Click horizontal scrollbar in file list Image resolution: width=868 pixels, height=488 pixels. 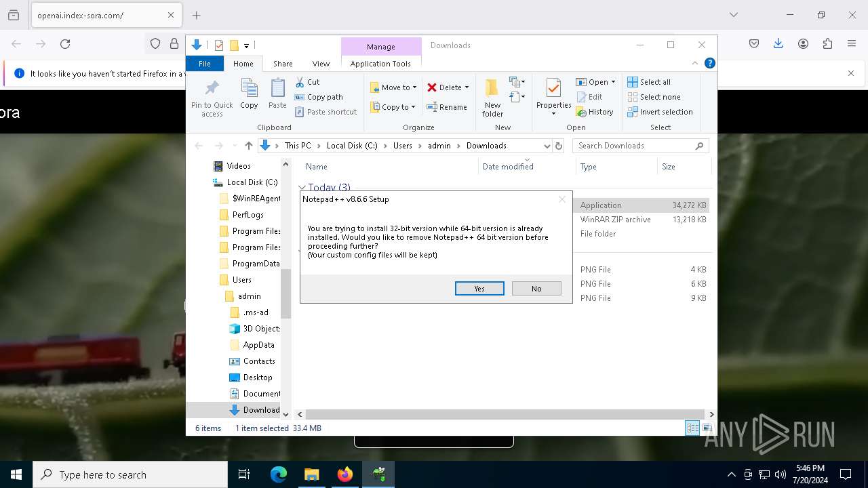[504, 414]
